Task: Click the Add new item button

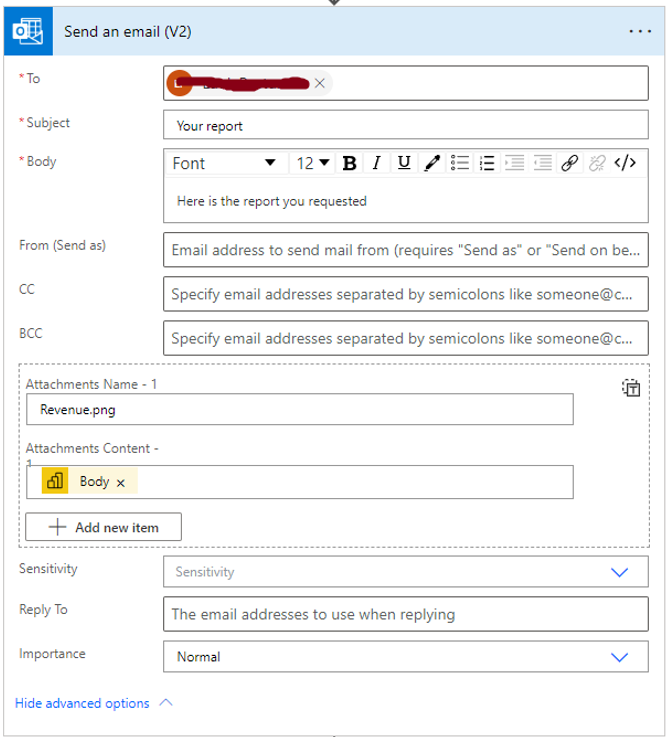Action: tap(104, 527)
